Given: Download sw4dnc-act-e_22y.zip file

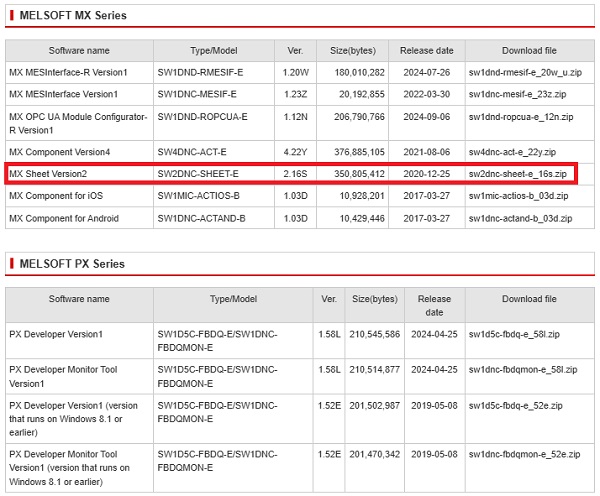Looking at the screenshot, I should [512, 152].
